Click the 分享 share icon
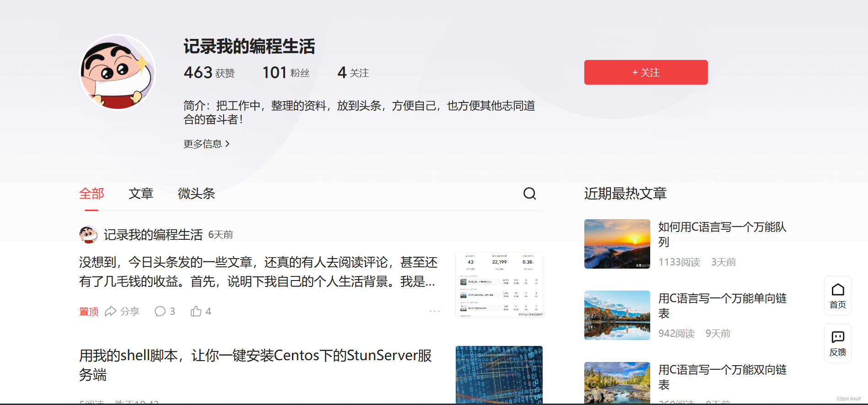 pos(122,311)
